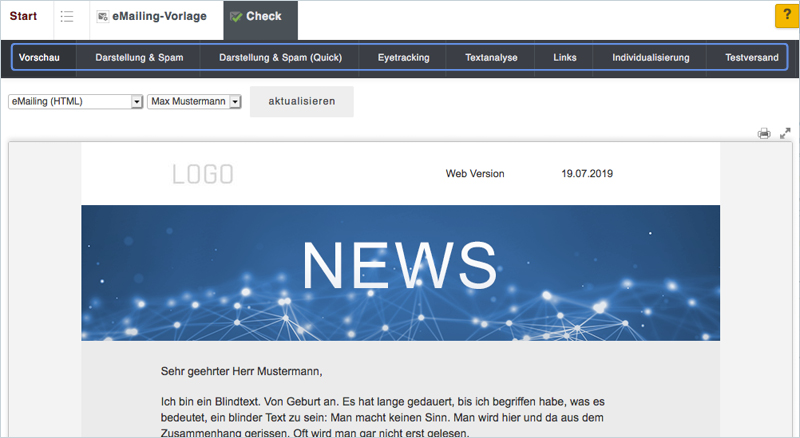
Task: Open the Darstellung & Spam section
Action: 139,58
